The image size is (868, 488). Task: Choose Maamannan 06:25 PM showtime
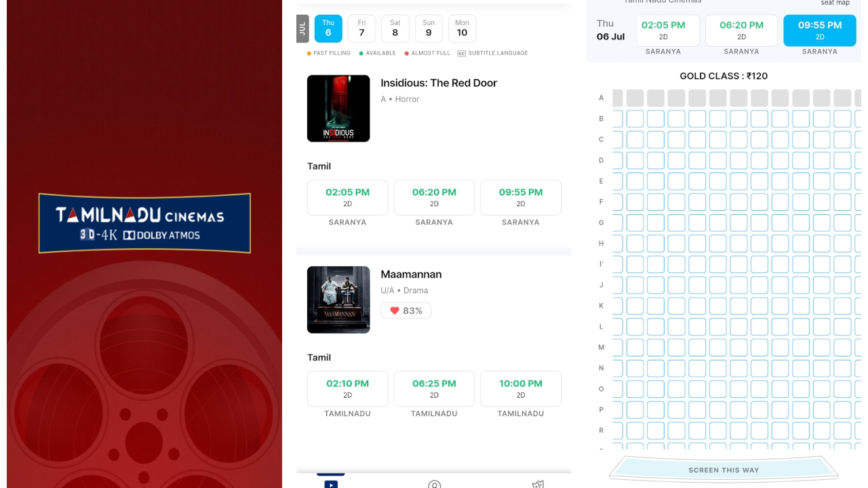(434, 388)
